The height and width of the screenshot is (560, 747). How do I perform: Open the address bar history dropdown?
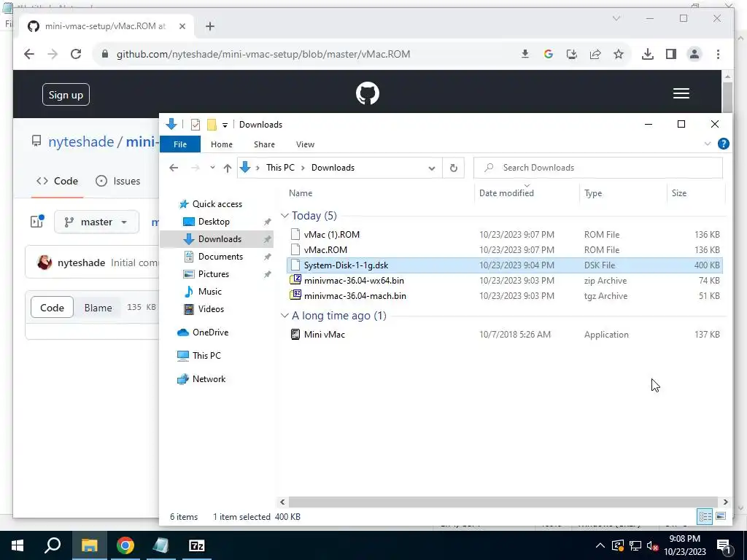432,168
